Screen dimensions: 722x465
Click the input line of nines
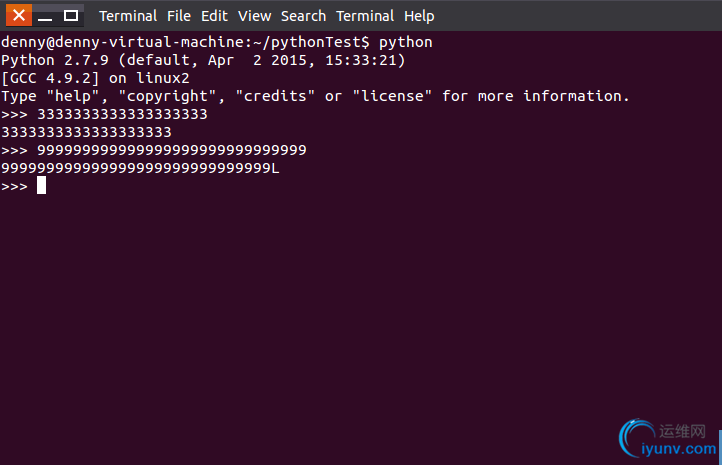click(153, 151)
